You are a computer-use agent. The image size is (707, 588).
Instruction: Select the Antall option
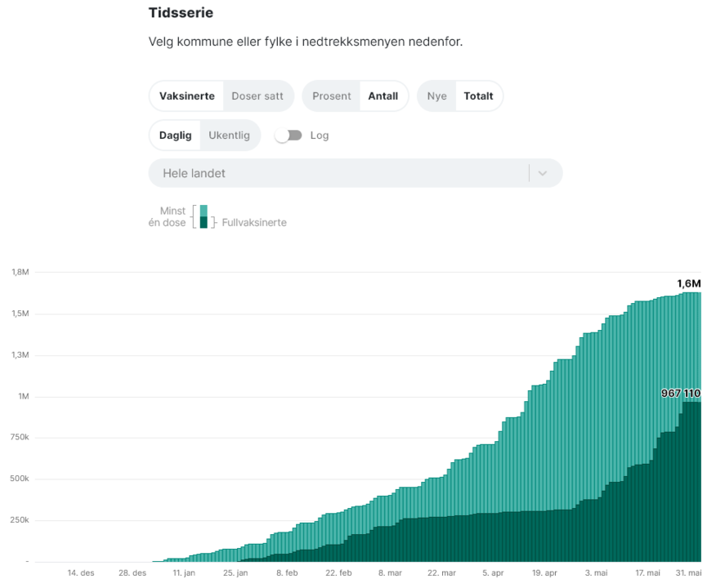click(x=383, y=96)
